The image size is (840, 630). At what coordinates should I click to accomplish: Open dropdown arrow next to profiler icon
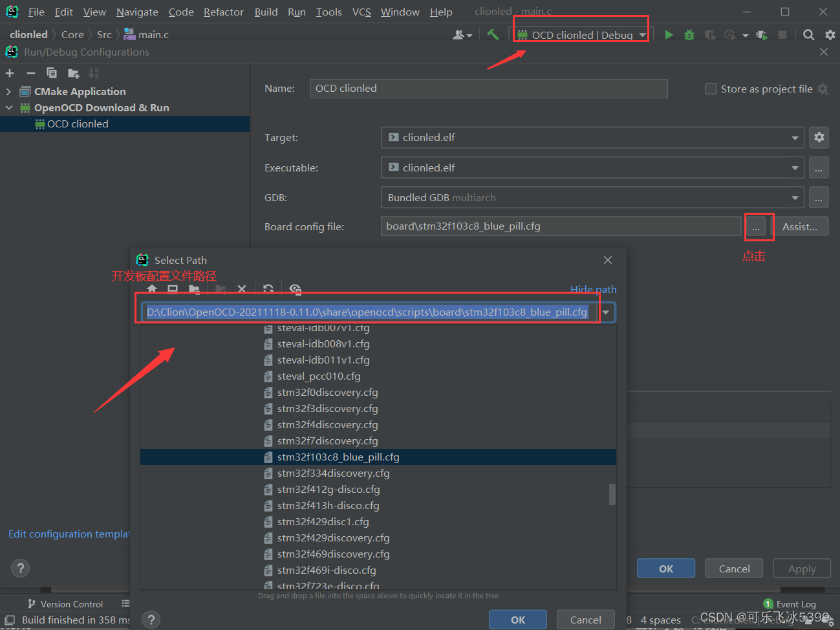(x=745, y=36)
